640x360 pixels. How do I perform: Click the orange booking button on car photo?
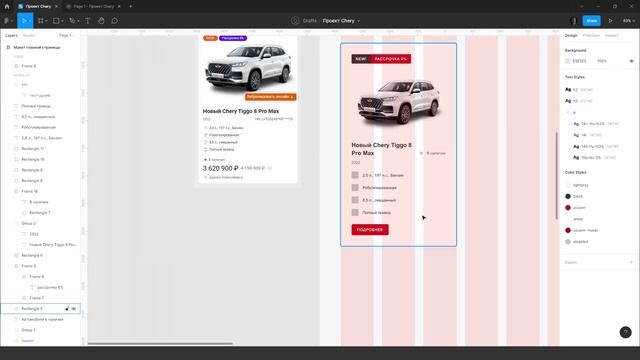pyautogui.click(x=270, y=97)
